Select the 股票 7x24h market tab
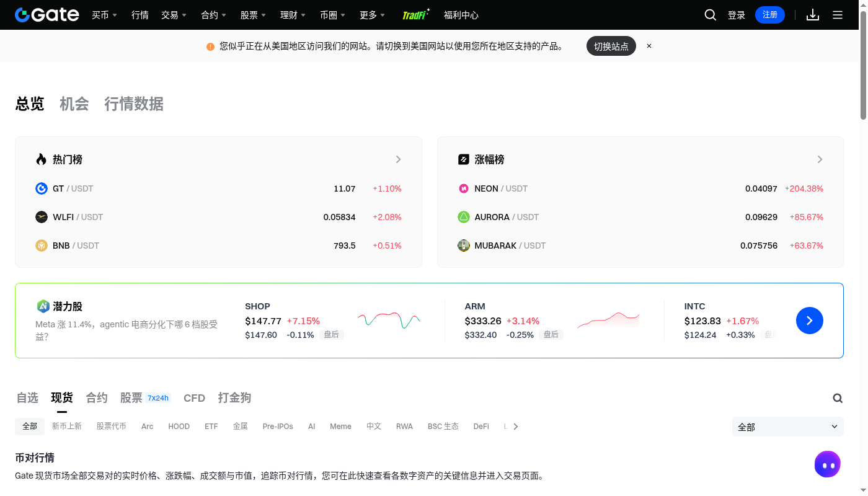Screen dimensions: 868x496 coord(145,398)
